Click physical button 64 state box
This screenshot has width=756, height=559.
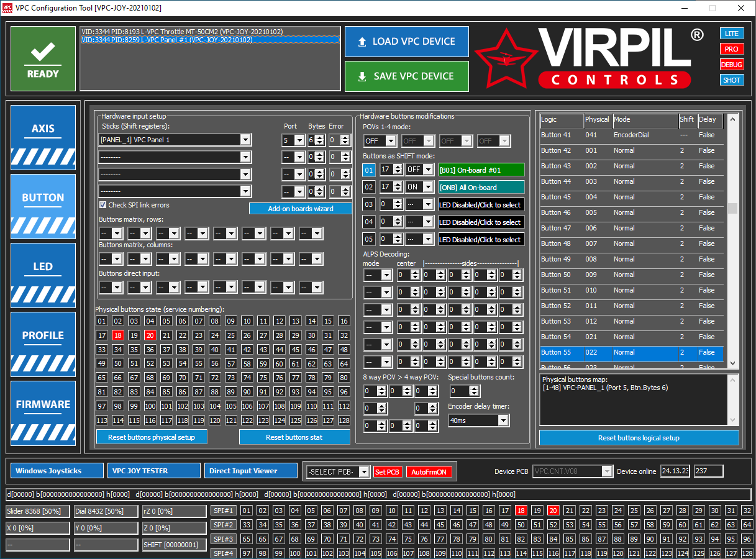coord(344,363)
